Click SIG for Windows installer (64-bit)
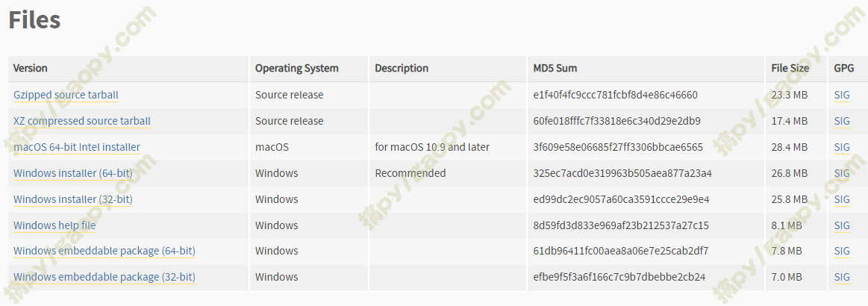Viewport: 868px width, 306px height. tap(841, 173)
